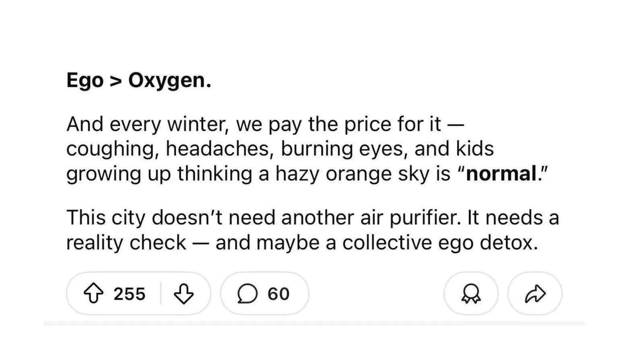
Task: Click the divider line between vote arrows
Action: (x=161, y=294)
